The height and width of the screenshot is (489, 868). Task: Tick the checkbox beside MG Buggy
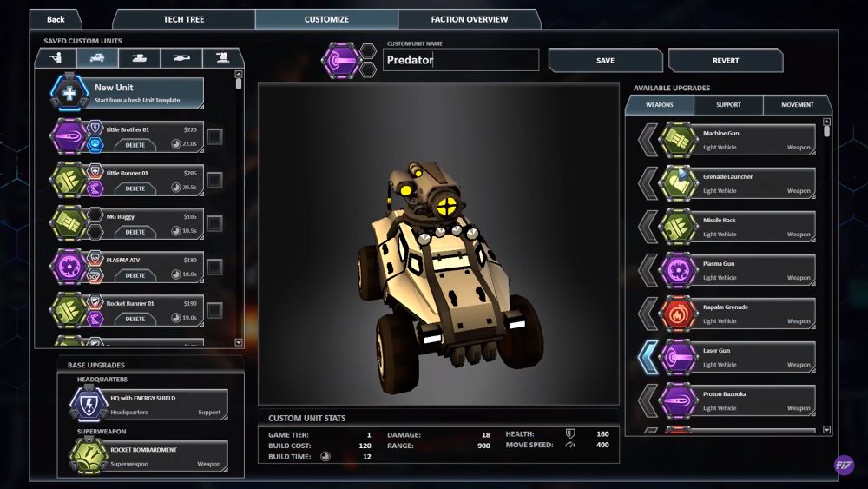214,223
